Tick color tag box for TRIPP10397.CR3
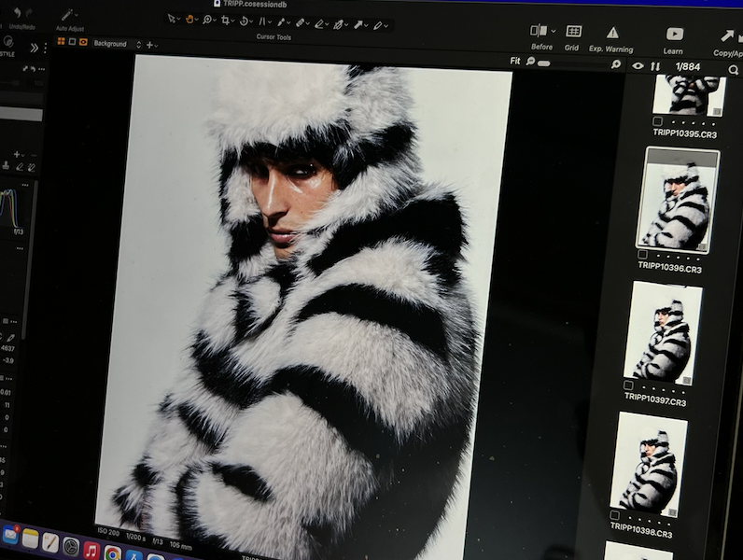The height and width of the screenshot is (560, 743). pos(628,385)
